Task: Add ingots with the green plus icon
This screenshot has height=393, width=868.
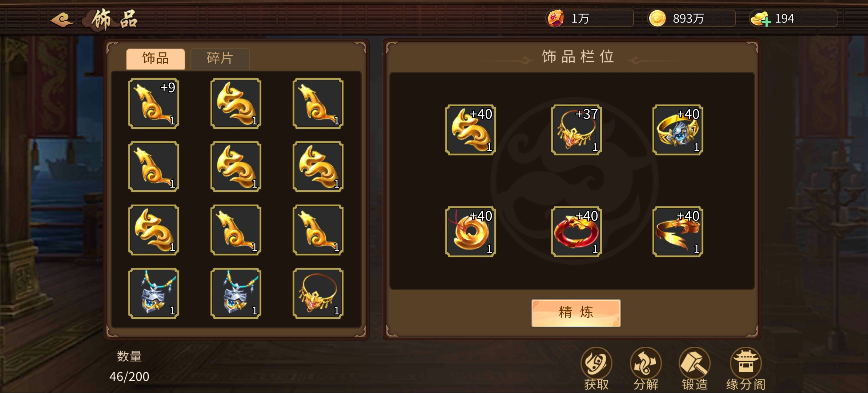Action: 766,22
